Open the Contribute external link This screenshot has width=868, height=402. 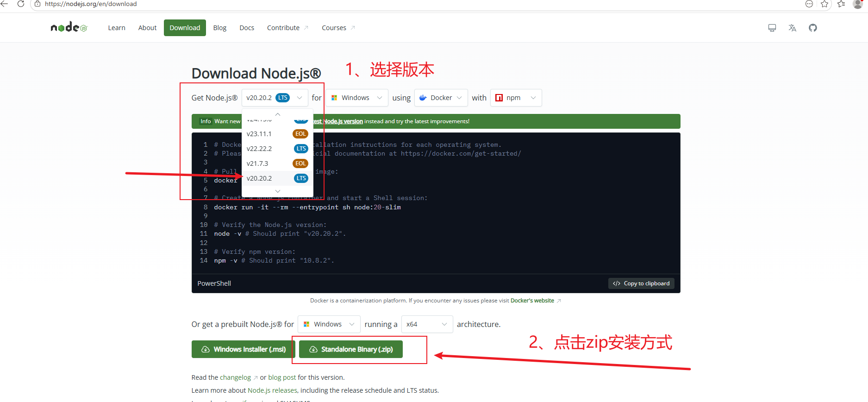[x=287, y=28]
